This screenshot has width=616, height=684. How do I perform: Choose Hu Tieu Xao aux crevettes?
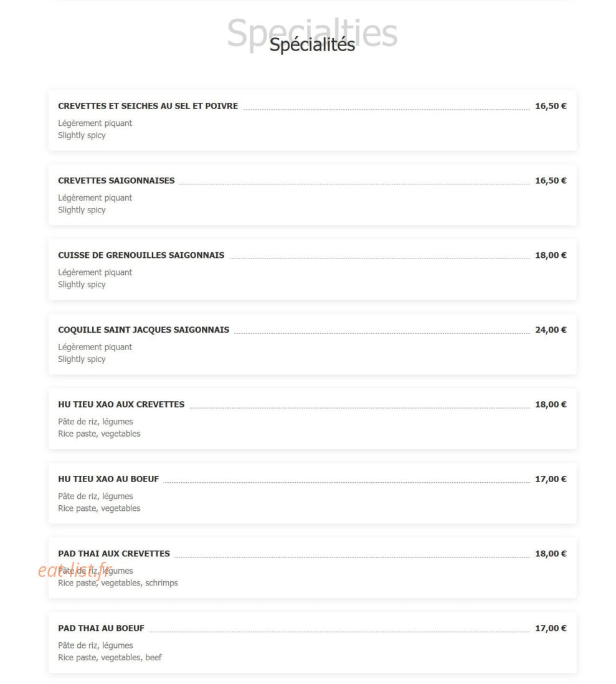(121, 404)
